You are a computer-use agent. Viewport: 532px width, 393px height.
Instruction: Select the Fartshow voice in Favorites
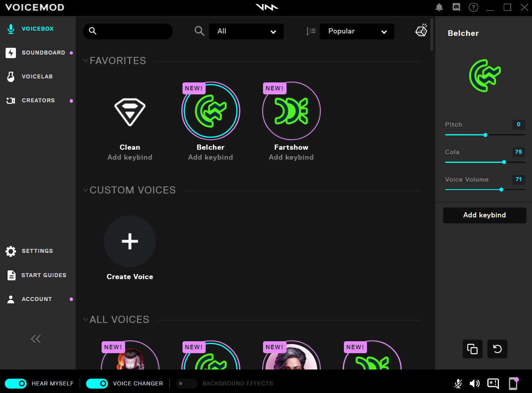click(x=291, y=111)
